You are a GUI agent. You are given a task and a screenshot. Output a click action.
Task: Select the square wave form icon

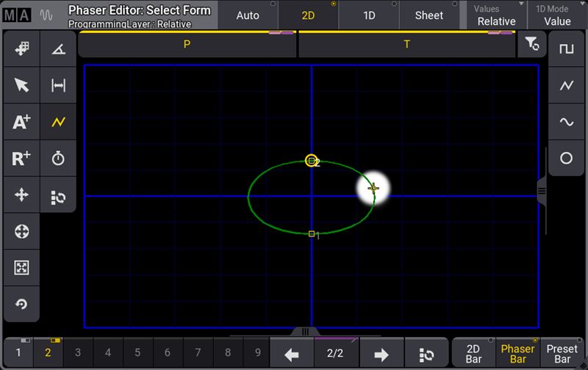(x=566, y=49)
